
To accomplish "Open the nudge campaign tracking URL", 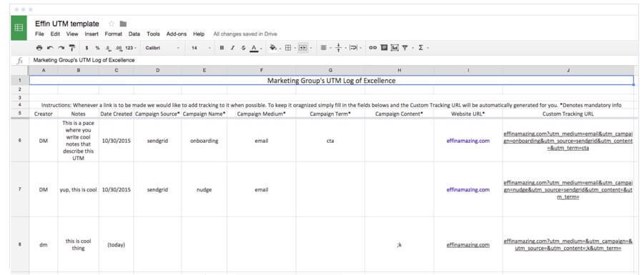I will point(568,189).
